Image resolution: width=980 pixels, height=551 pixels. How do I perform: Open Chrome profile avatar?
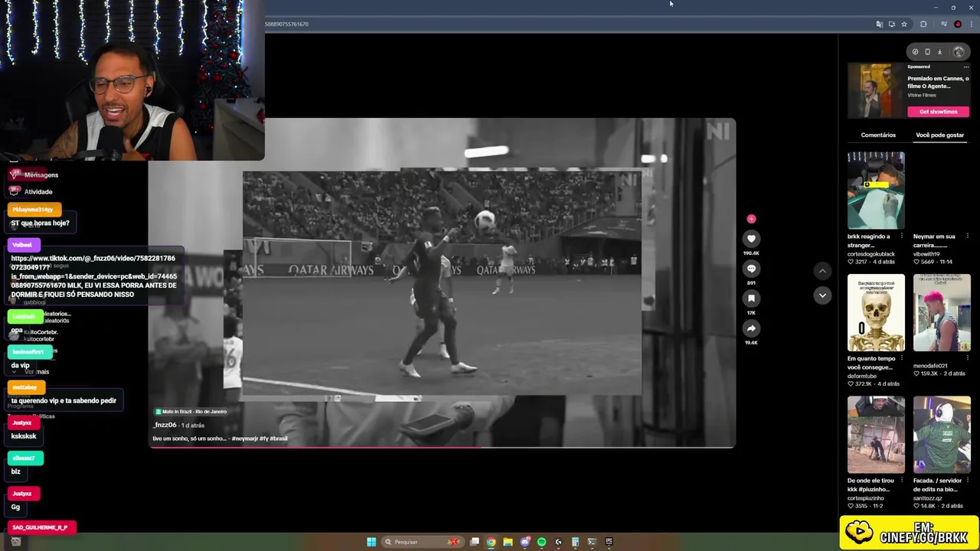pyautogui.click(x=958, y=24)
